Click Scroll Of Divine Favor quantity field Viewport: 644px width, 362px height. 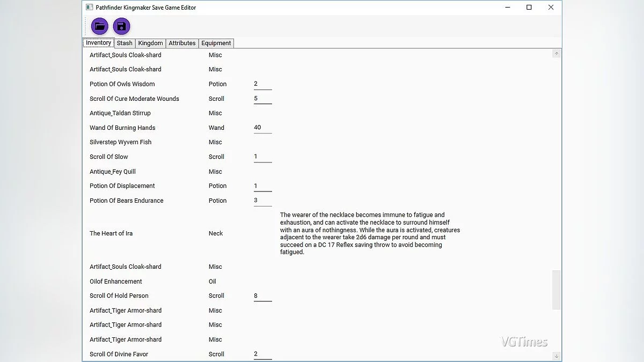[262, 354]
